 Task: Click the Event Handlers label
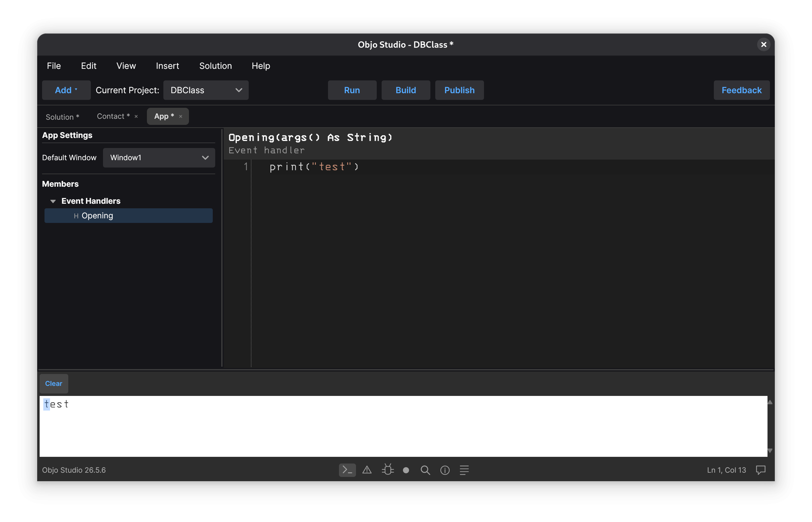(x=91, y=201)
